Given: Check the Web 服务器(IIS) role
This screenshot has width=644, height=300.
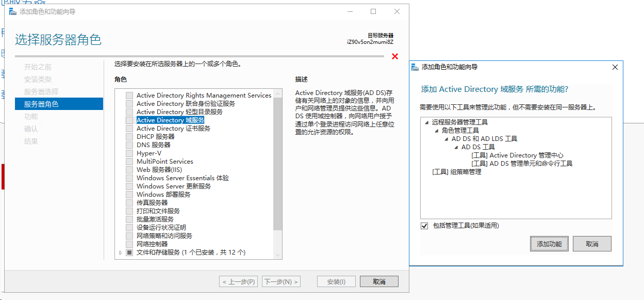Looking at the screenshot, I should tap(129, 170).
